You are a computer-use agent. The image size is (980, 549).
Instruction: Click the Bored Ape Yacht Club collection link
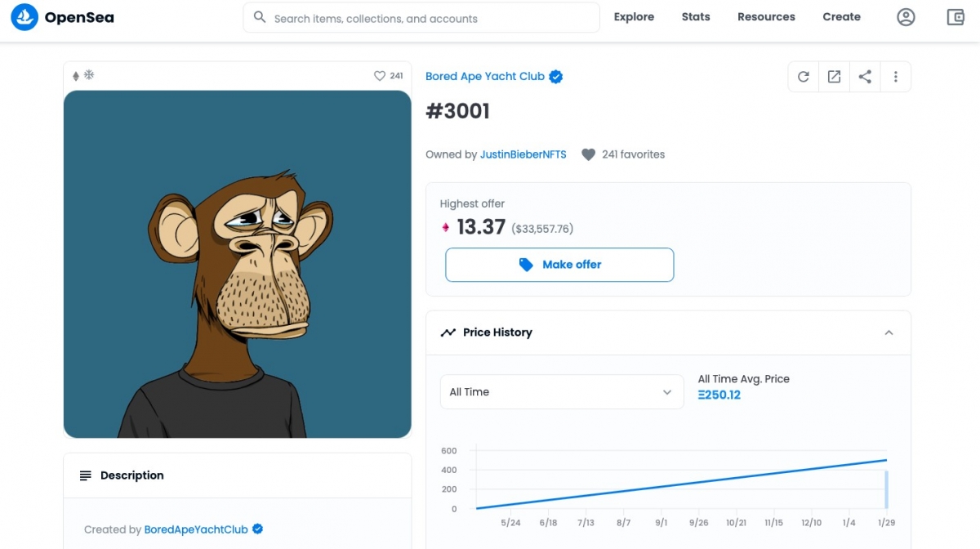(x=484, y=77)
